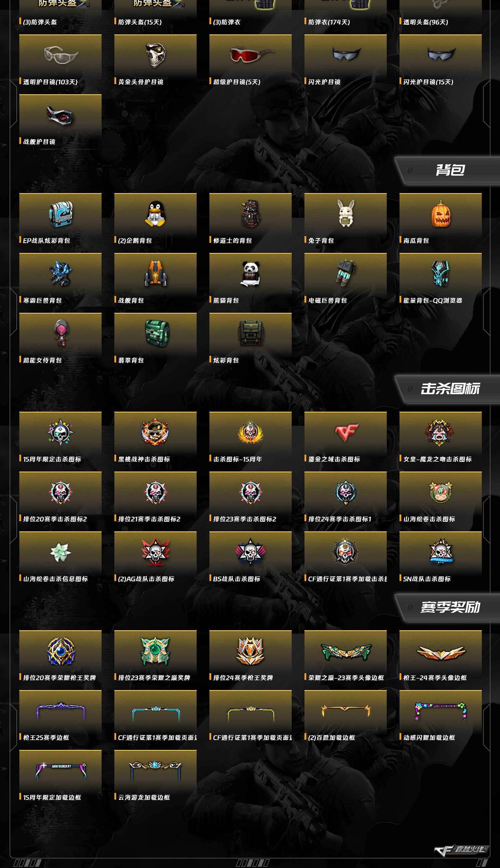Click the 战舰护目镜 label

click(39, 142)
